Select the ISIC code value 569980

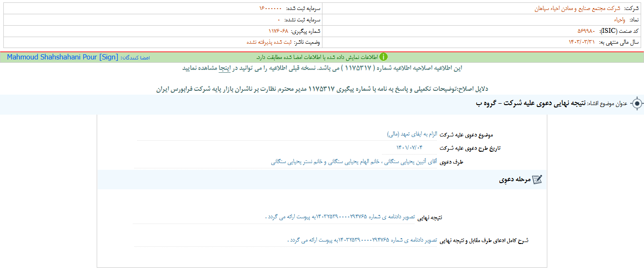(x=587, y=31)
